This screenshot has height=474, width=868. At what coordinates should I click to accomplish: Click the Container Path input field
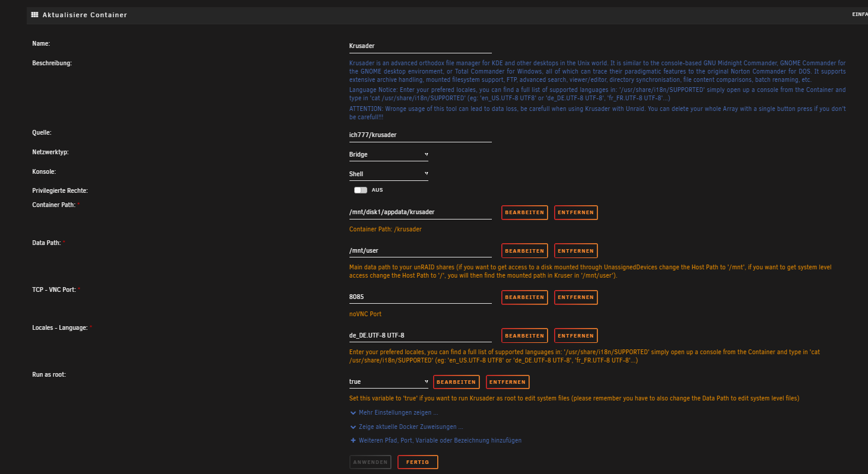pos(421,212)
